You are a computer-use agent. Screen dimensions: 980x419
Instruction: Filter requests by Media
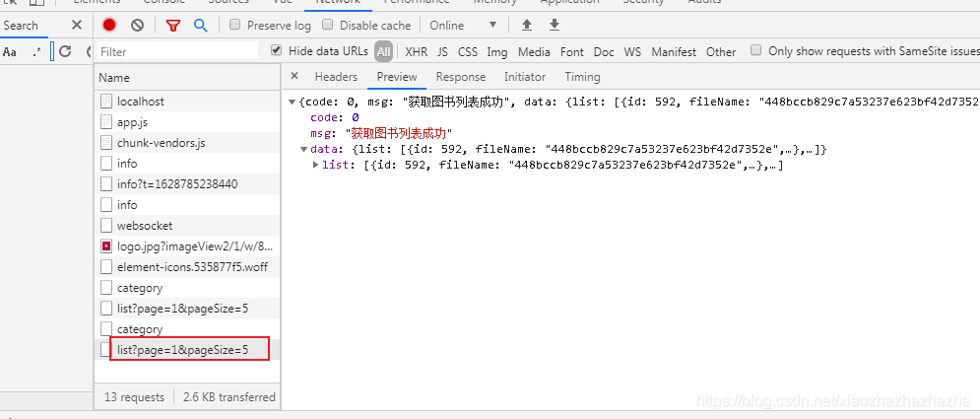point(535,52)
